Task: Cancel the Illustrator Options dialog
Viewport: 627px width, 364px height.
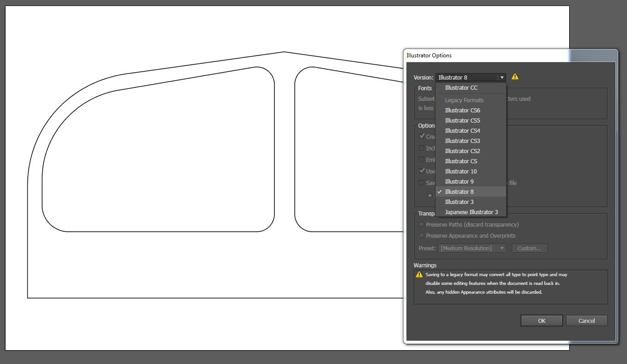Action: click(586, 321)
